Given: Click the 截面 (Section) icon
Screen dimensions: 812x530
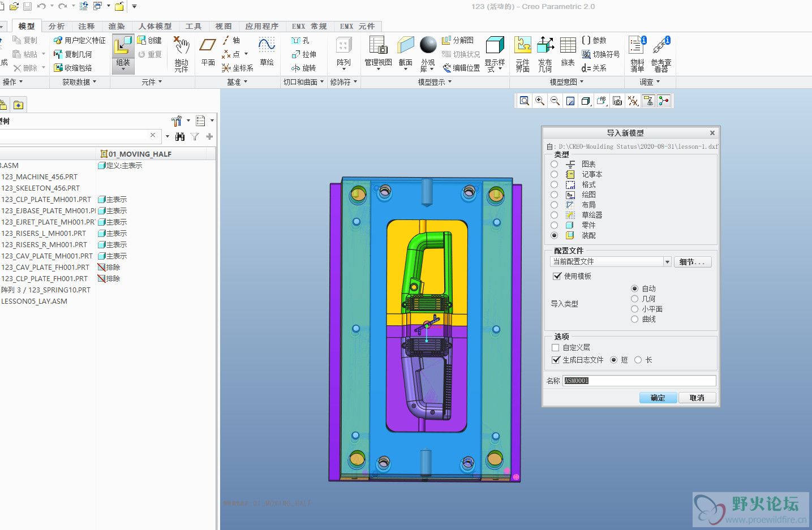Looking at the screenshot, I should [x=405, y=53].
